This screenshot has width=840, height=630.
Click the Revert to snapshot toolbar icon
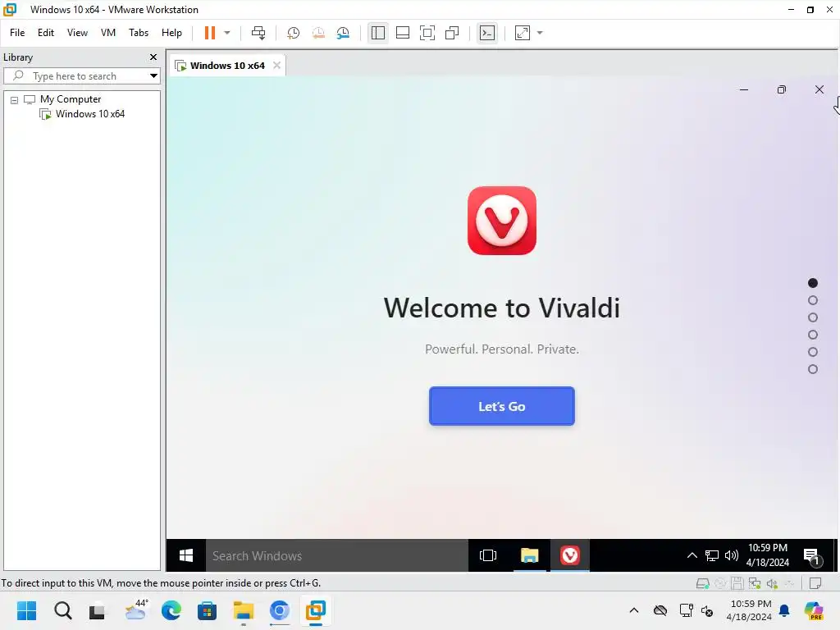318,33
